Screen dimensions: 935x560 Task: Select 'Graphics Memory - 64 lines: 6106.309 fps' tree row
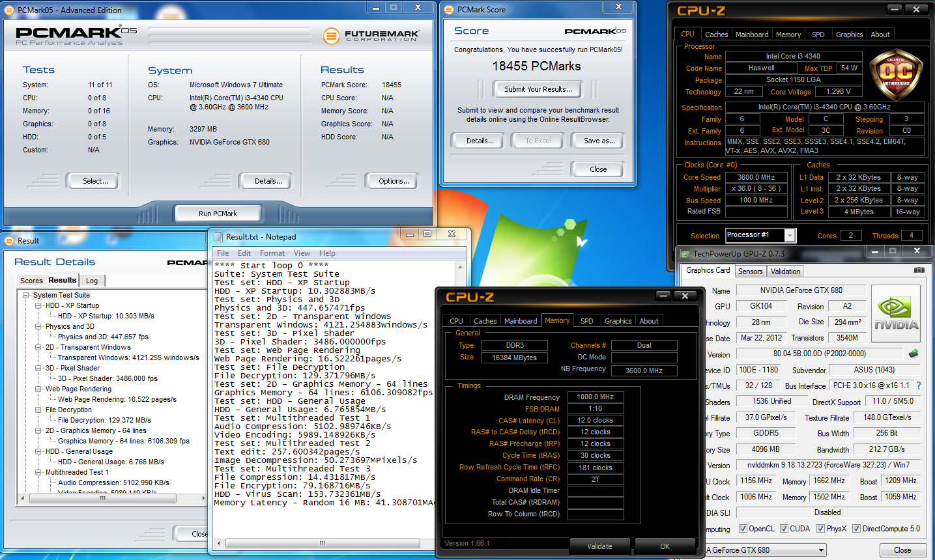[x=124, y=441]
